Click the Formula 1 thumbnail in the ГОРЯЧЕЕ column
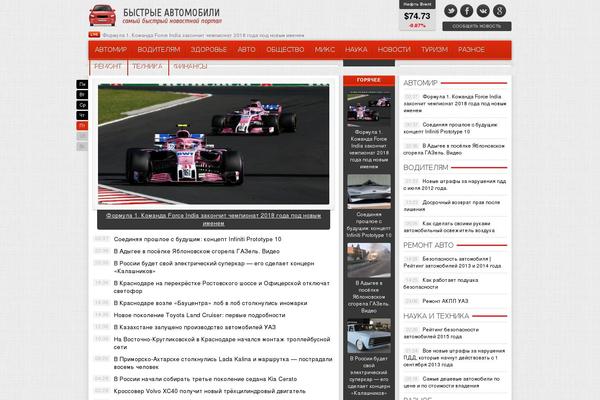The width and height of the screenshot is (600, 400). [x=369, y=109]
